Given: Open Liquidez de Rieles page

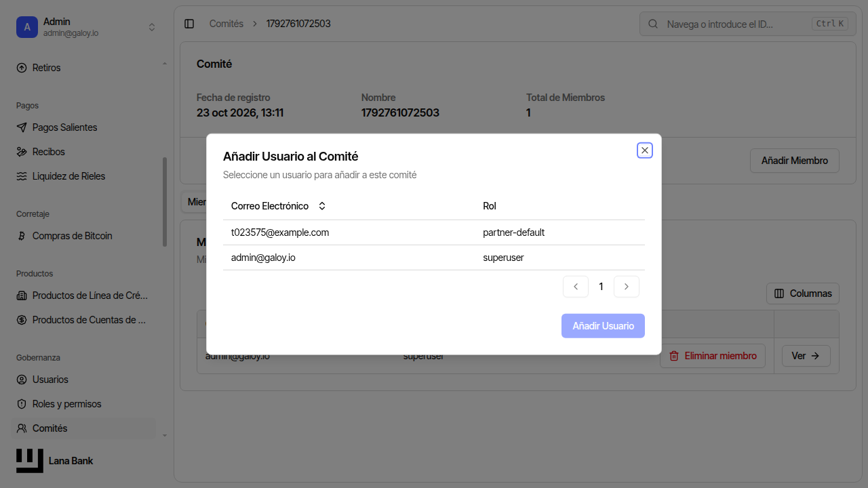Looking at the screenshot, I should point(84,176).
